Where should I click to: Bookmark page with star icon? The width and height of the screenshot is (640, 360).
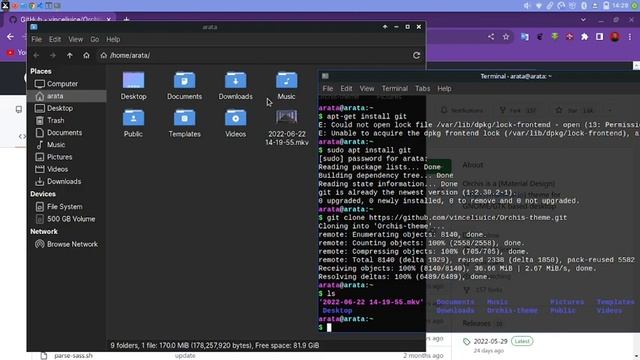pyautogui.click(x=506, y=37)
